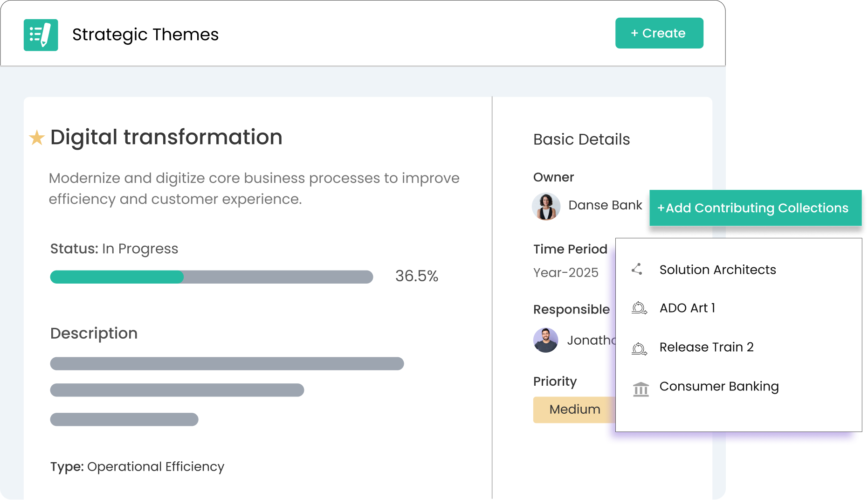Select Solution Architects from the collections list

click(717, 269)
